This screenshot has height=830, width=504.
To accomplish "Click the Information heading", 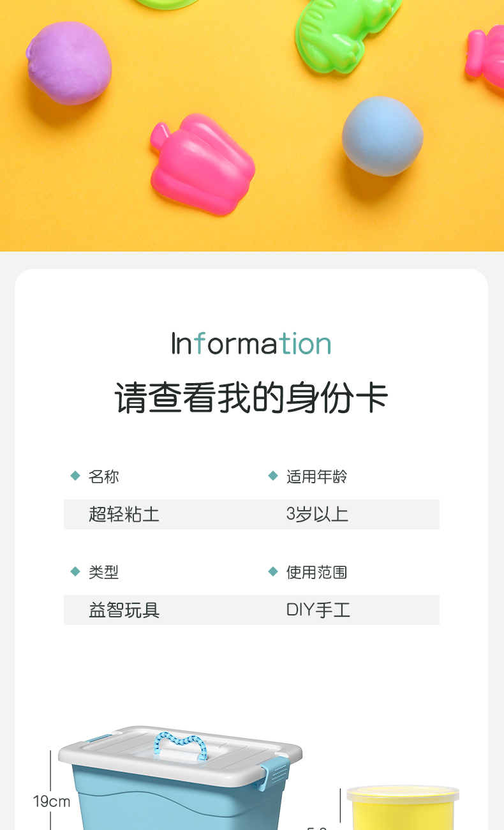I will pos(251,343).
